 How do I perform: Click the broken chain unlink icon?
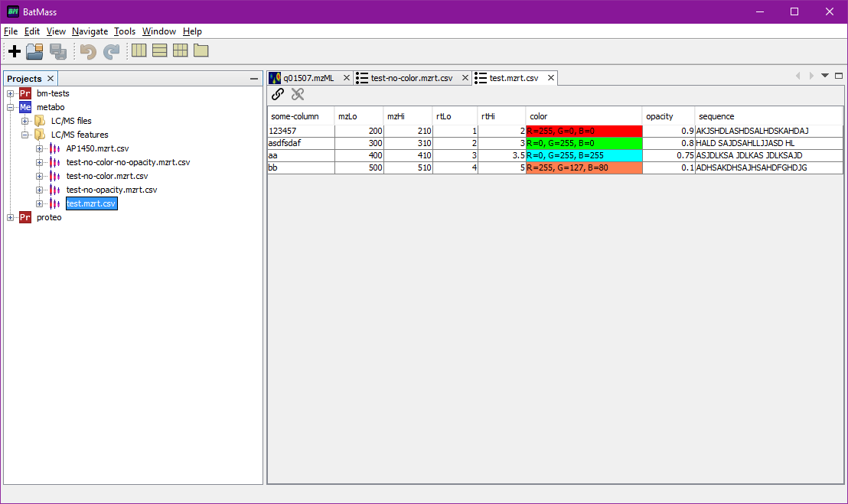[298, 95]
